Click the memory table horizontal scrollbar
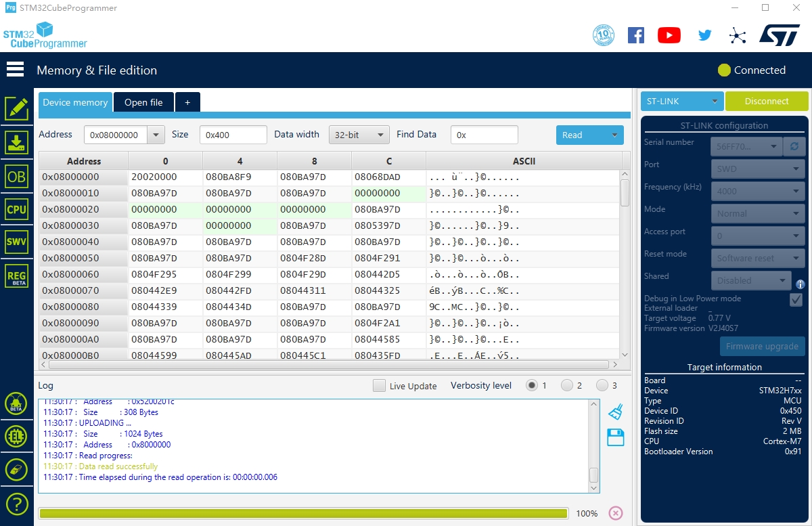The width and height of the screenshot is (812, 526). pos(329,364)
